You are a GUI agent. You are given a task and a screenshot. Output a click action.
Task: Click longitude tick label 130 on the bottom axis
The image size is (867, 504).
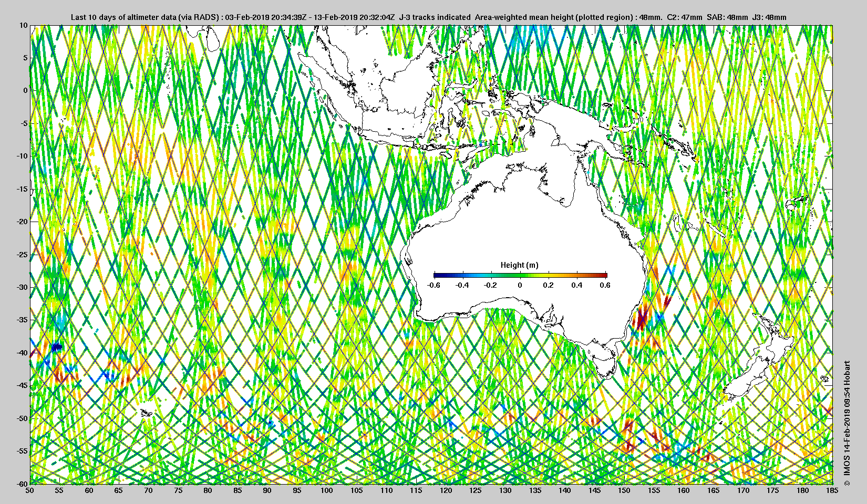(505, 490)
